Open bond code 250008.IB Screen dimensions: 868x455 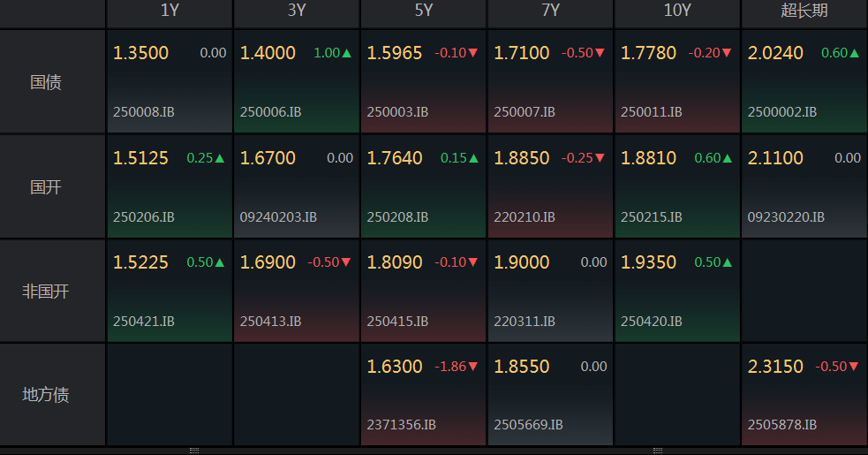(143, 112)
